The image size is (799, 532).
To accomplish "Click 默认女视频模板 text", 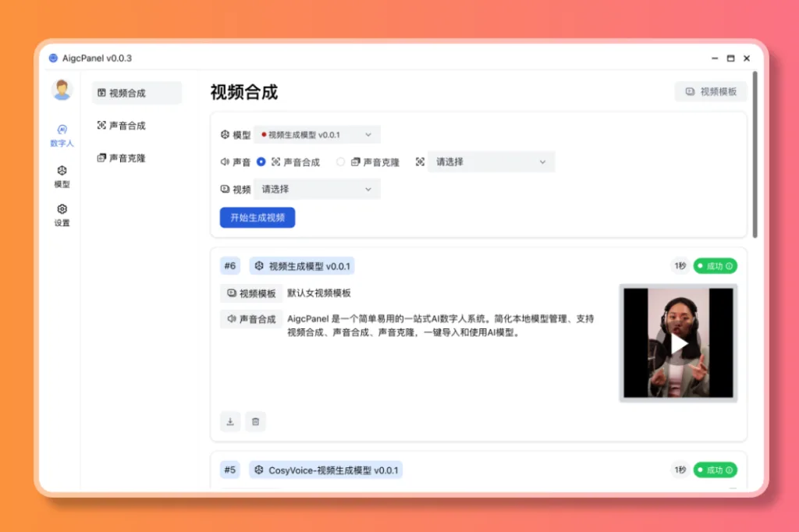I will pyautogui.click(x=319, y=293).
